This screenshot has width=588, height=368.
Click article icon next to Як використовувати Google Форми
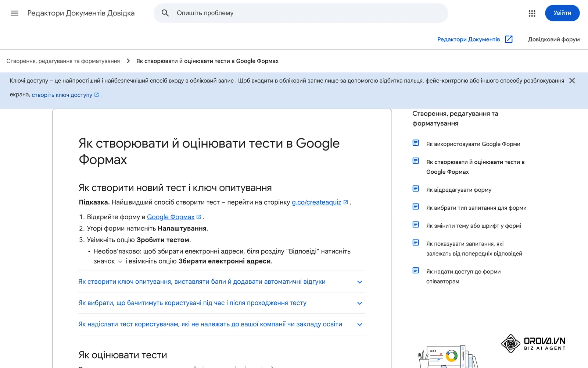click(x=416, y=143)
